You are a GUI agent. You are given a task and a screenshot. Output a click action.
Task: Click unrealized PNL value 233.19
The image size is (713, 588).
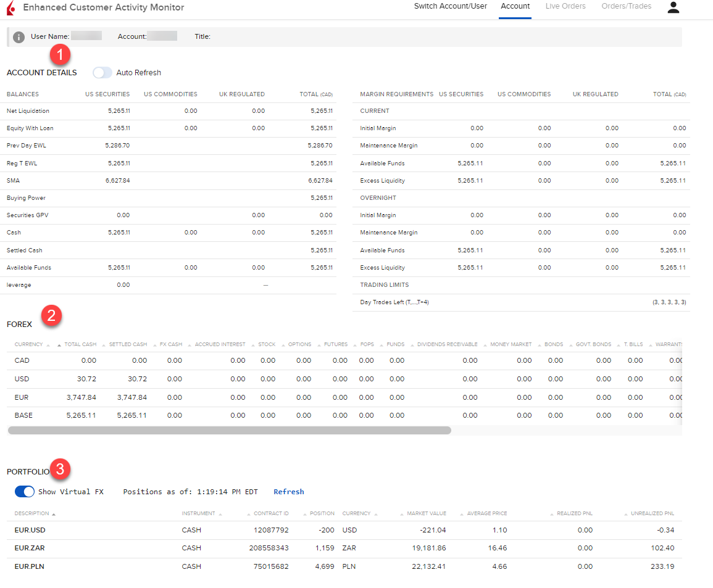[x=662, y=566]
